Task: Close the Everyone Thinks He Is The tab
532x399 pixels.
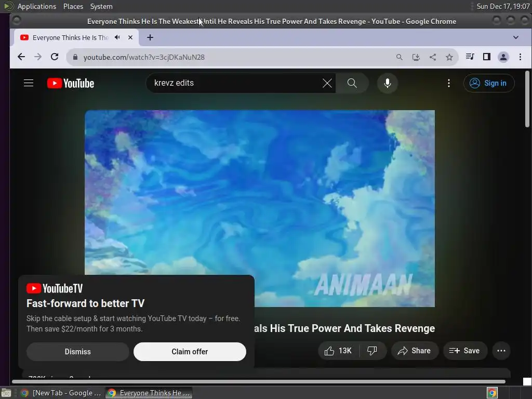Action: pyautogui.click(x=130, y=37)
